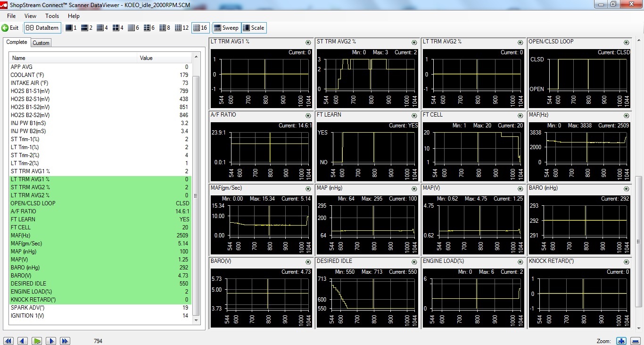Toggle A/F RATIO graph options icon

click(308, 115)
